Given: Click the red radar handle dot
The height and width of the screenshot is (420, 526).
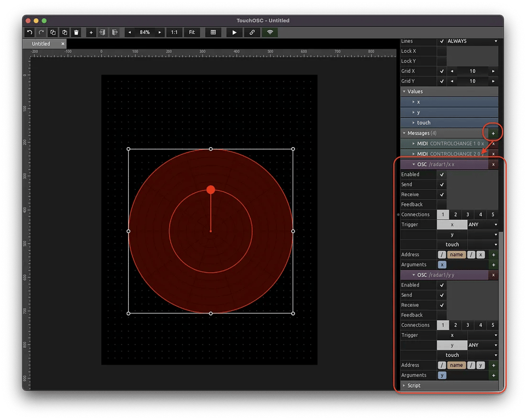Looking at the screenshot, I should point(211,190).
